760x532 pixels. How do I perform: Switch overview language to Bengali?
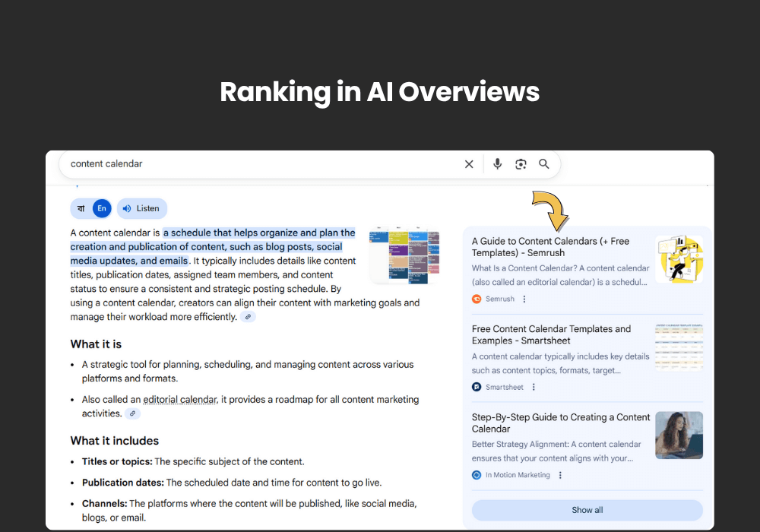pyautogui.click(x=81, y=208)
